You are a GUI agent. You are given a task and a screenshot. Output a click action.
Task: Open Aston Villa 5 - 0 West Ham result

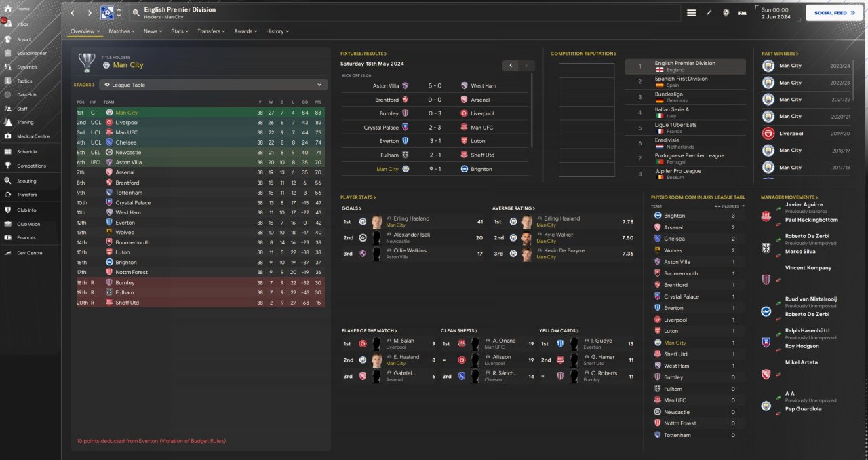(434, 86)
